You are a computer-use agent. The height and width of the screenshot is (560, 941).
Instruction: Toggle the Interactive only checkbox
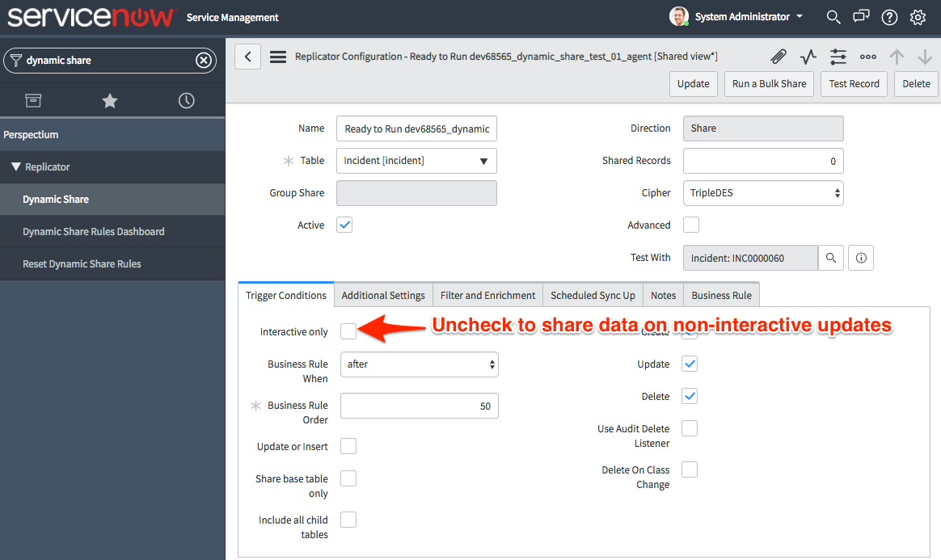coord(348,331)
